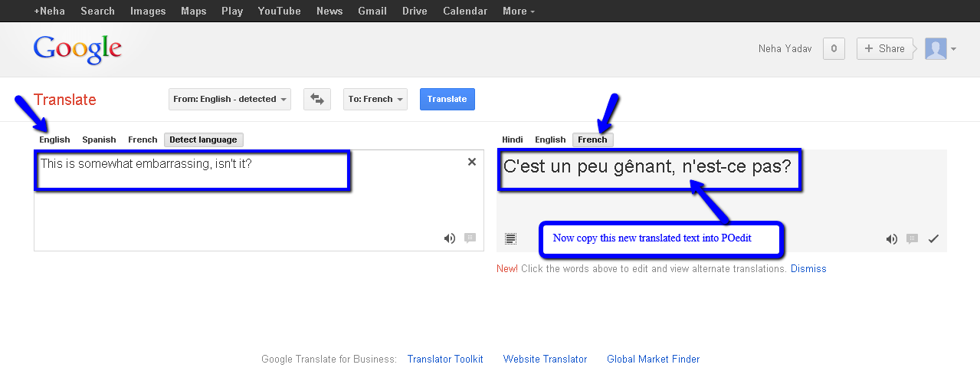Click the Share button
This screenshot has width=980, height=371.
(x=885, y=48)
